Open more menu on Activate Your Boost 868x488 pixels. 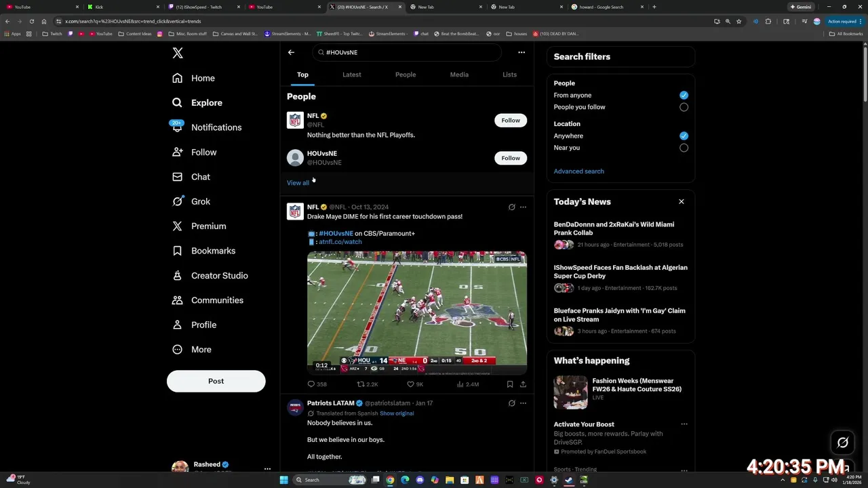point(684,424)
